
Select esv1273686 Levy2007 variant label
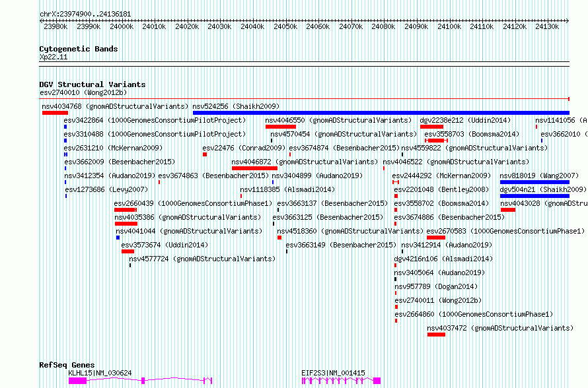106,189
